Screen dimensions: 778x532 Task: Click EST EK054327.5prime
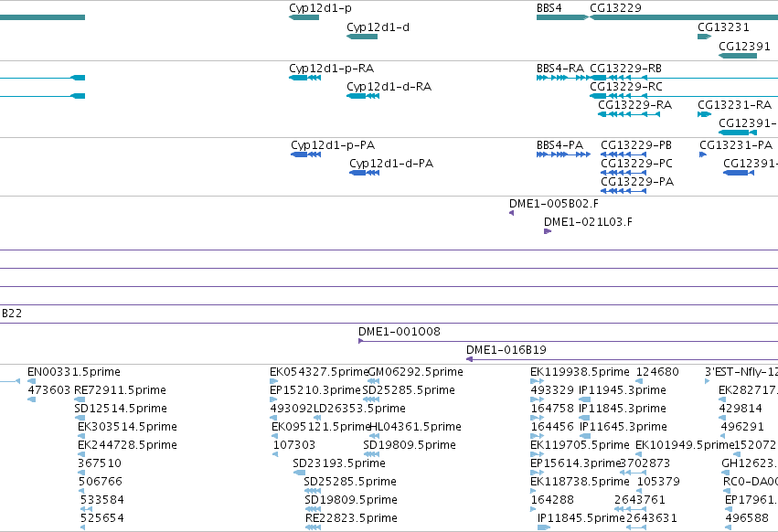[x=319, y=372]
